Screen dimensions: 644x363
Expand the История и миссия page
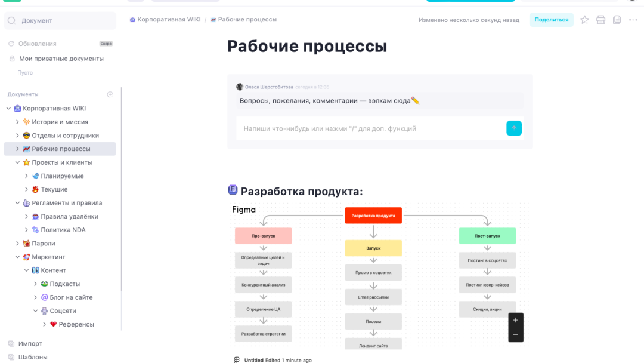(17, 122)
